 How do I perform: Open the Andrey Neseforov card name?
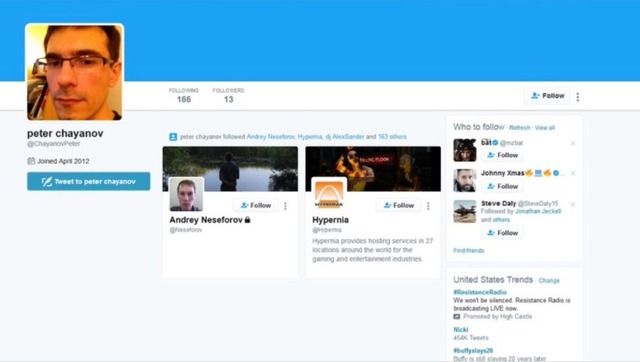[206, 220]
